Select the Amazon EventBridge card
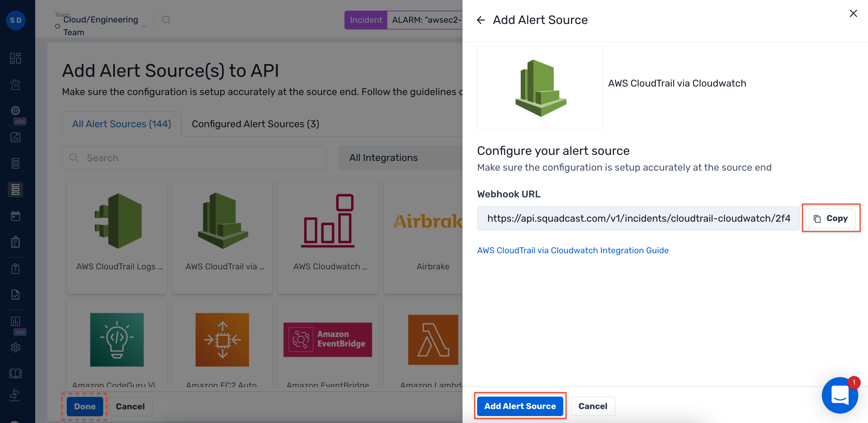The width and height of the screenshot is (868, 423). point(327,343)
